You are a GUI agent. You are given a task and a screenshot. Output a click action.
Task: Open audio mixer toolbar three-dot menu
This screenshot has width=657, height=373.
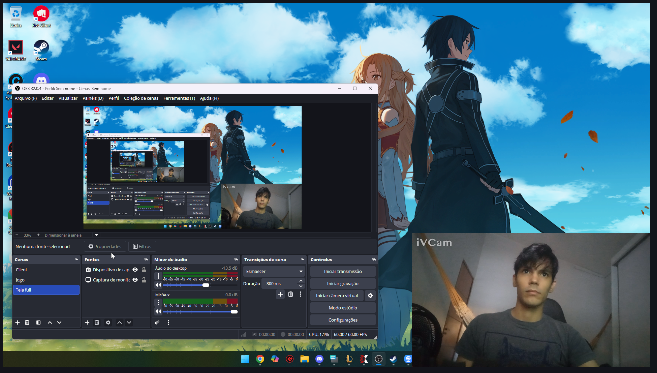168,322
